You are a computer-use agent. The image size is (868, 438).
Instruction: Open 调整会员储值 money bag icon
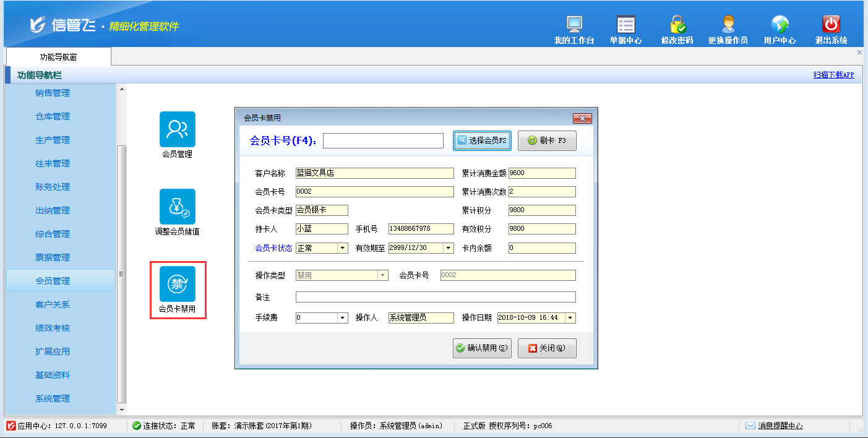pos(178,207)
